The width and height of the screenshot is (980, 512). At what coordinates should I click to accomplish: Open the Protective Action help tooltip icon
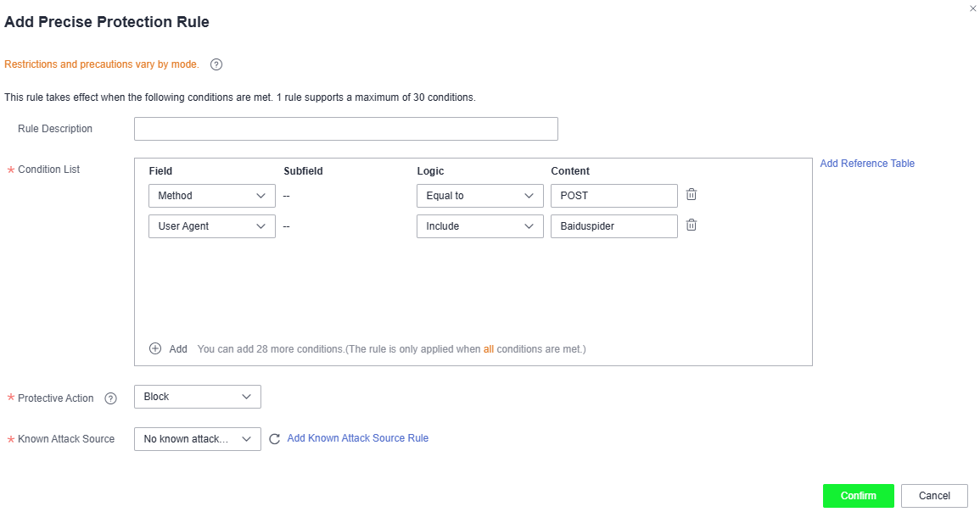point(110,398)
